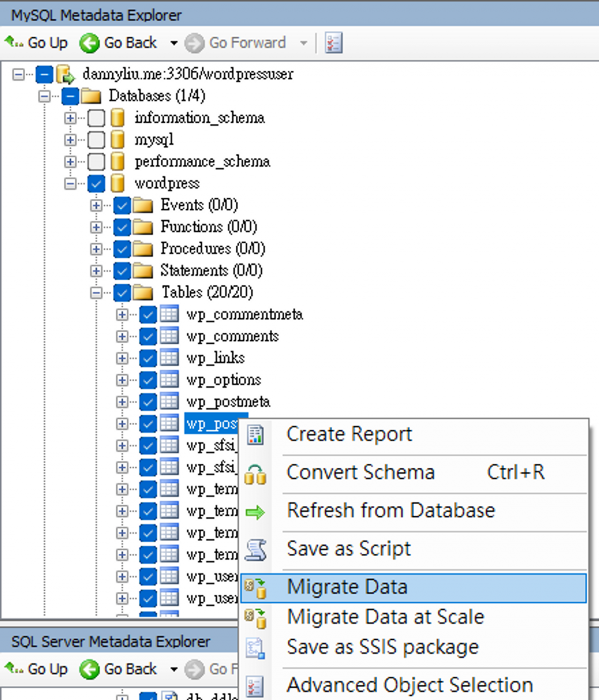Choose Create Report from context menu

[x=413, y=435]
